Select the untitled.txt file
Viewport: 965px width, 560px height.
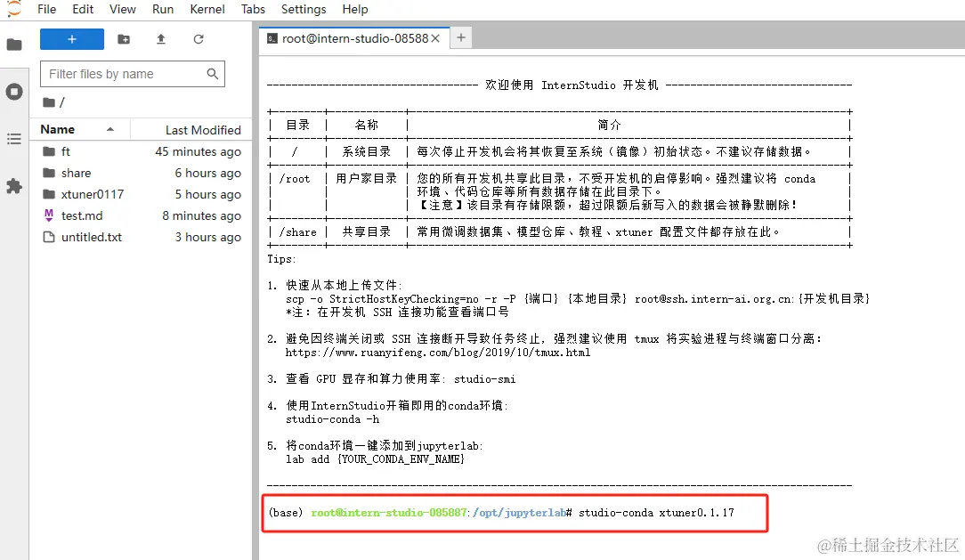(142, 237)
